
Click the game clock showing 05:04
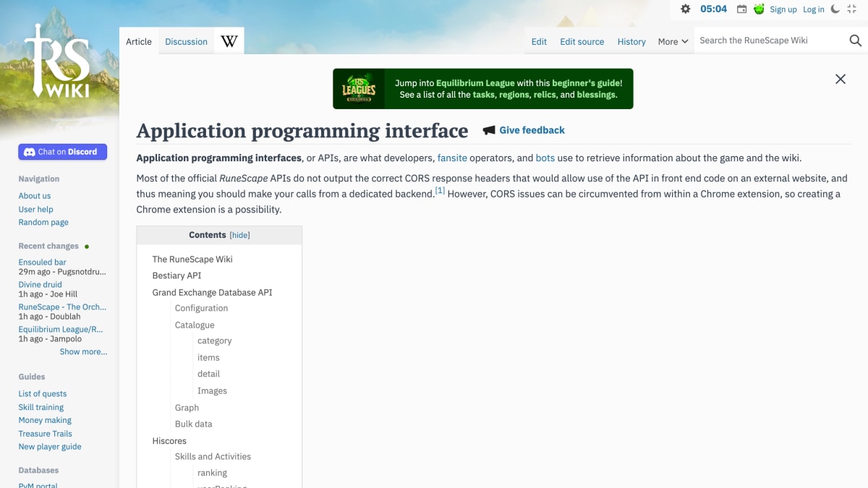coord(713,9)
